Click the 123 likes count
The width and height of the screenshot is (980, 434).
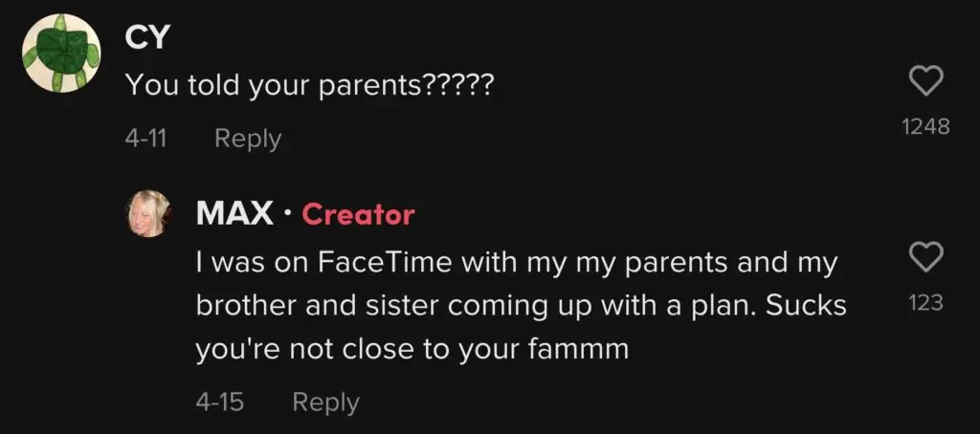pyautogui.click(x=925, y=303)
